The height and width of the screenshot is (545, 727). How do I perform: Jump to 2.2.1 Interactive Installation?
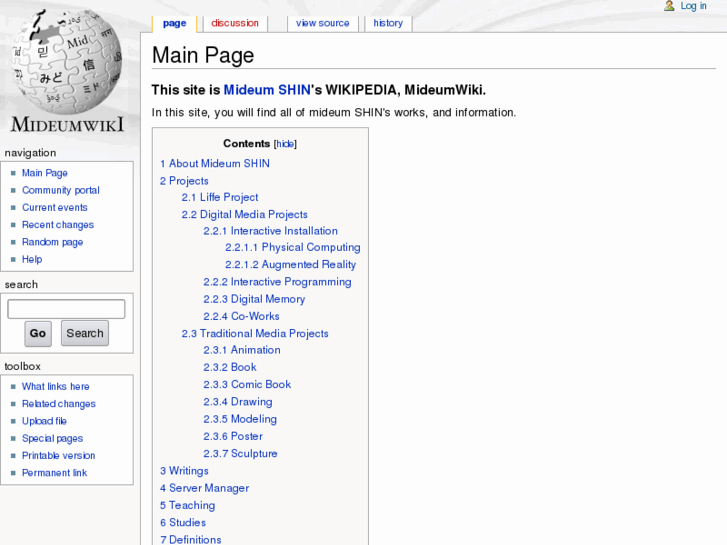point(270,231)
